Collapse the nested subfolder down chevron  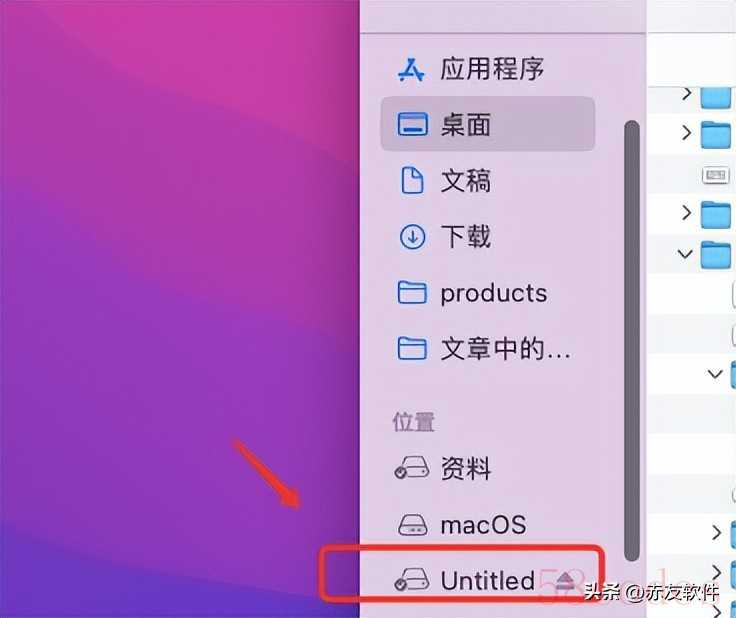[x=715, y=374]
